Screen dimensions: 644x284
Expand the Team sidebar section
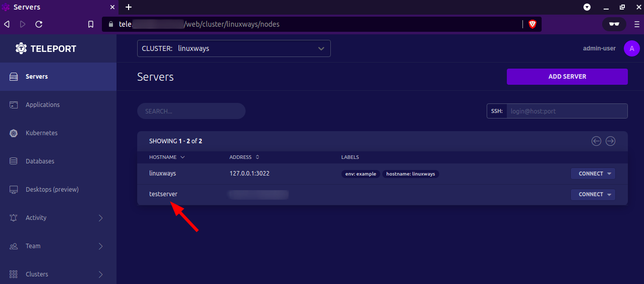click(58, 246)
